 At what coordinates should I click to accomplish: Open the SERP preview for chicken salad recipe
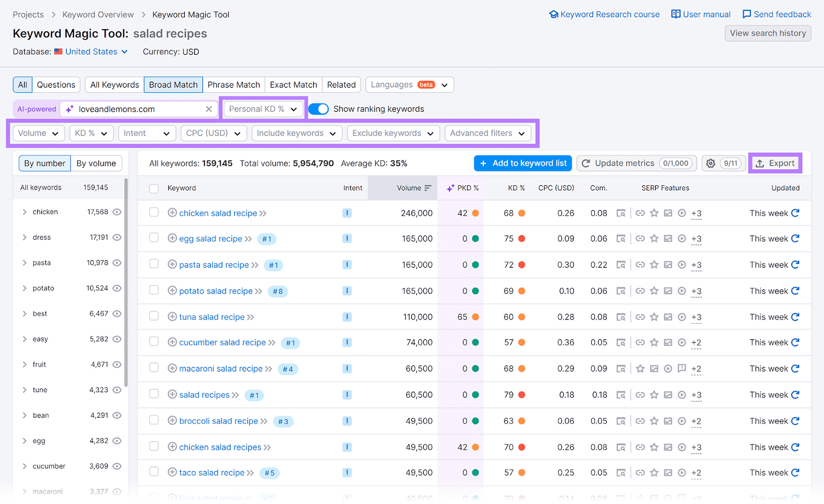coord(621,213)
